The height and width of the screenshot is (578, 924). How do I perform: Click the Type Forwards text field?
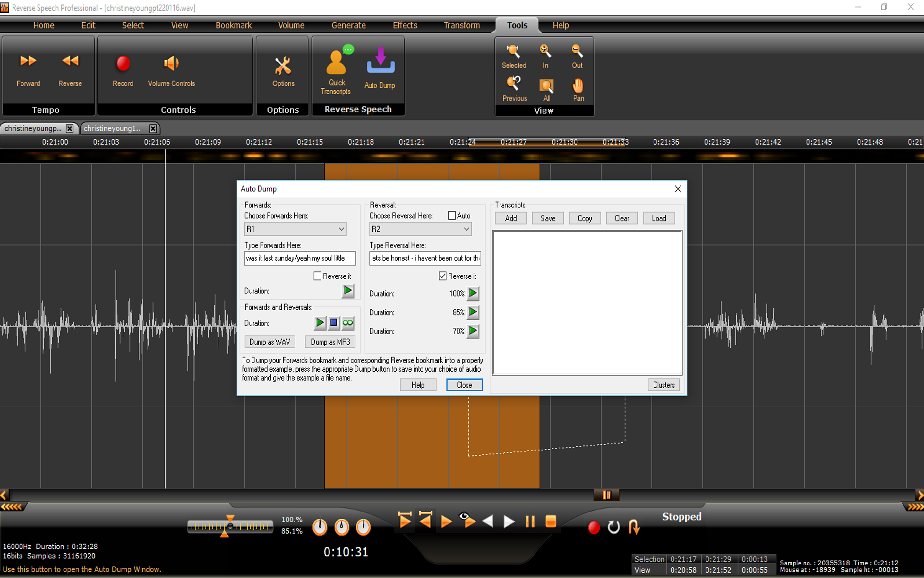[x=300, y=258]
